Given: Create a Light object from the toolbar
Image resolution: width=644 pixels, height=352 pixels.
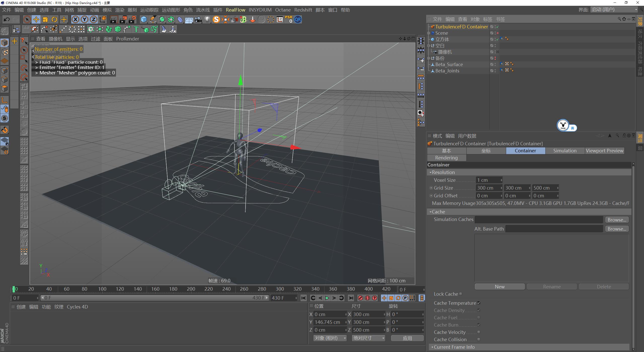Looking at the screenshot, I should (207, 19).
